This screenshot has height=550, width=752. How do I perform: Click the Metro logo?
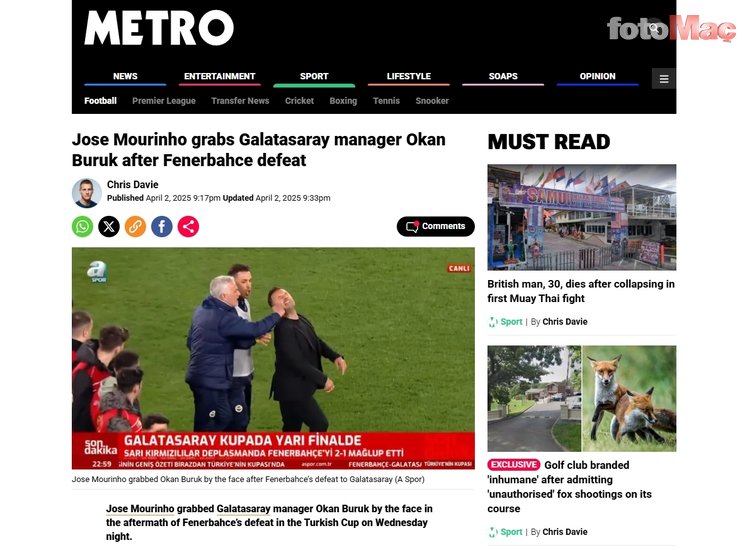point(159,28)
